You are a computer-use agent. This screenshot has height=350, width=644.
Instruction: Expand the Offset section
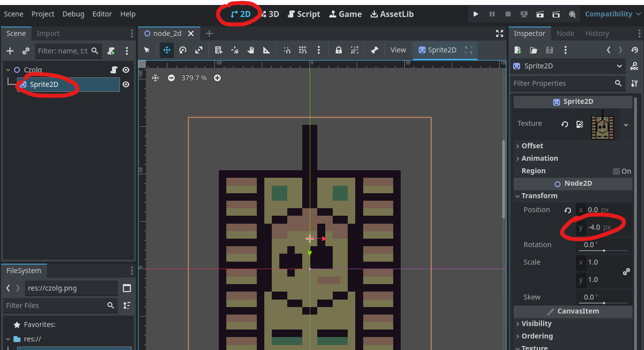[x=532, y=146]
